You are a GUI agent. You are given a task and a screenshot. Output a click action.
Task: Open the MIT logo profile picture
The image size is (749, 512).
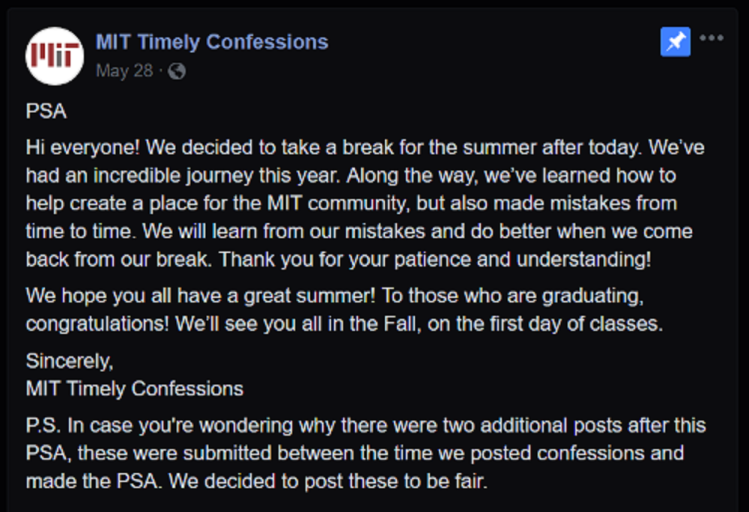pos(54,56)
